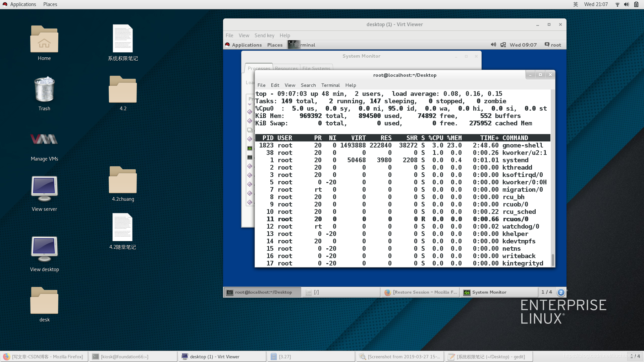
Task: Open host Places menu
Action: point(50,4)
